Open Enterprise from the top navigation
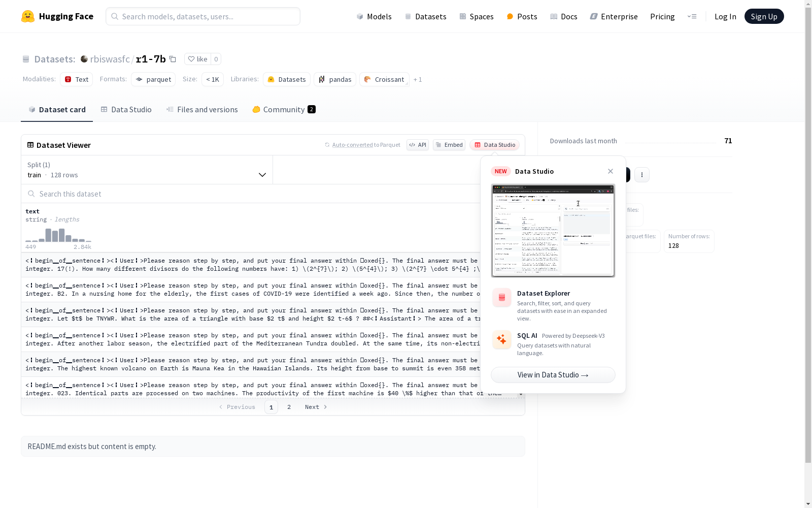812x508 pixels. (x=614, y=16)
